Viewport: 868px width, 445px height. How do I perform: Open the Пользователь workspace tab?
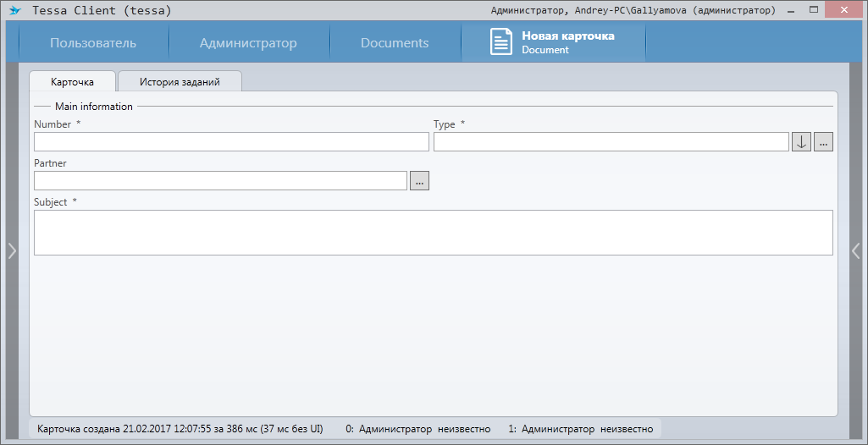click(92, 43)
